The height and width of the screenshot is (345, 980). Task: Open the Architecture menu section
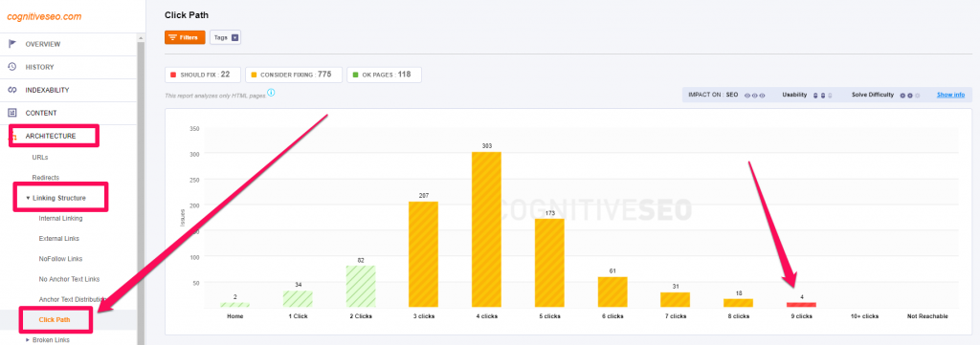(51, 136)
